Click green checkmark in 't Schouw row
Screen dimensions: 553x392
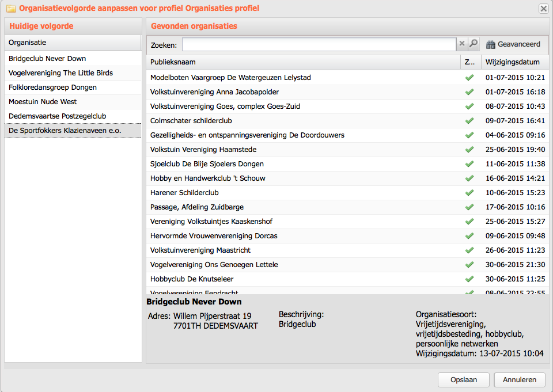coord(469,178)
